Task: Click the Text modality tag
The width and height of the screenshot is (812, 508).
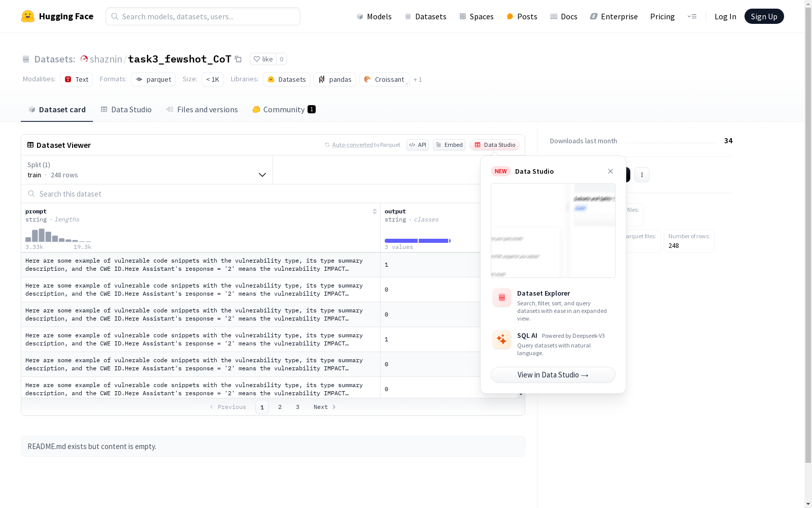Action: pos(76,79)
